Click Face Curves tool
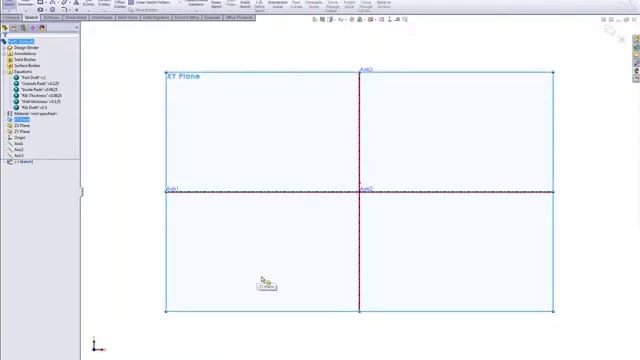640x360 pixels. pyautogui.click(x=296, y=4)
